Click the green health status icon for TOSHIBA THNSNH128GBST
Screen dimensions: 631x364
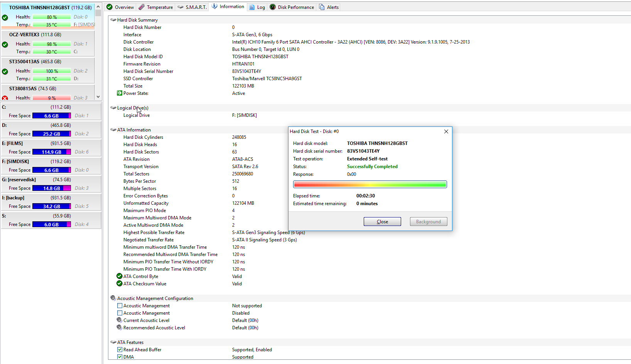(5, 17)
